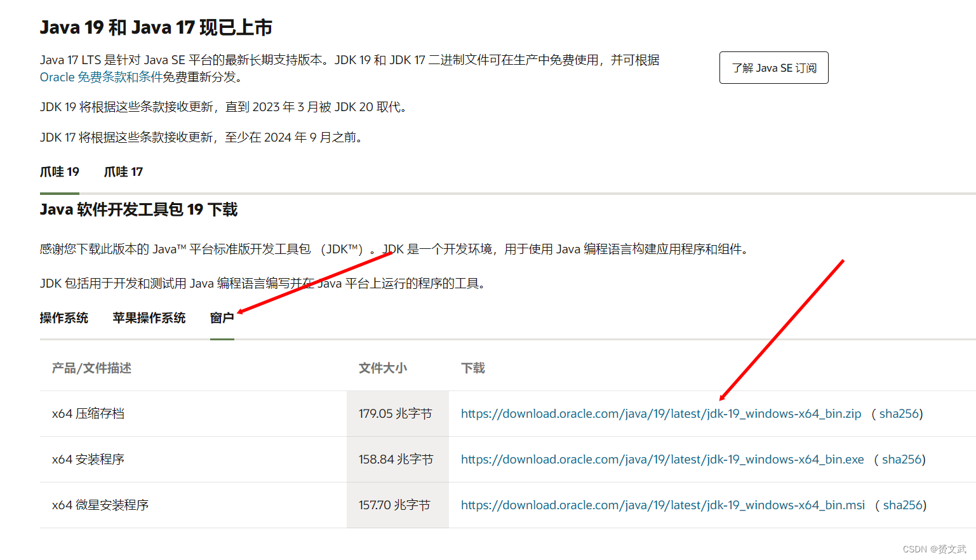Click the x64 安装程序 row description

(x=88, y=459)
